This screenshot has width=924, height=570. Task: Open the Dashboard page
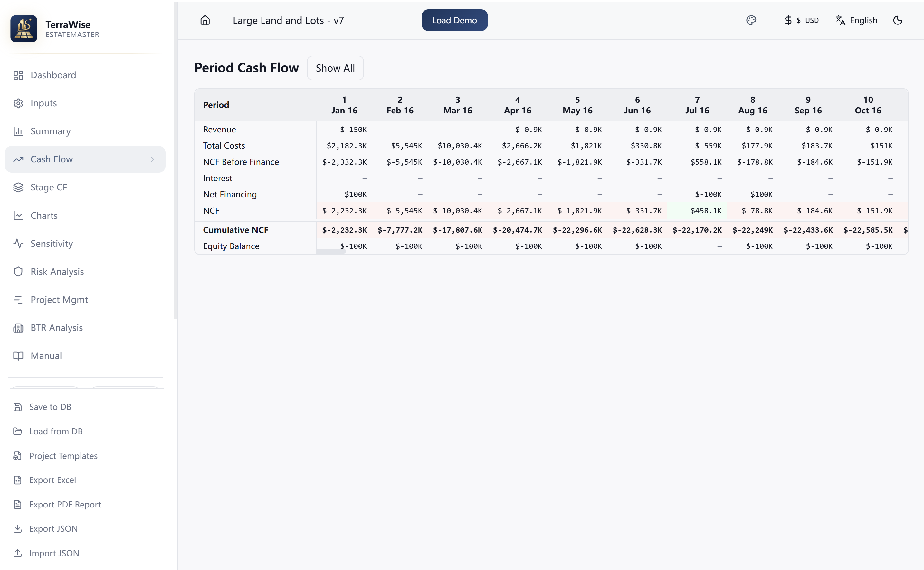[x=53, y=75]
